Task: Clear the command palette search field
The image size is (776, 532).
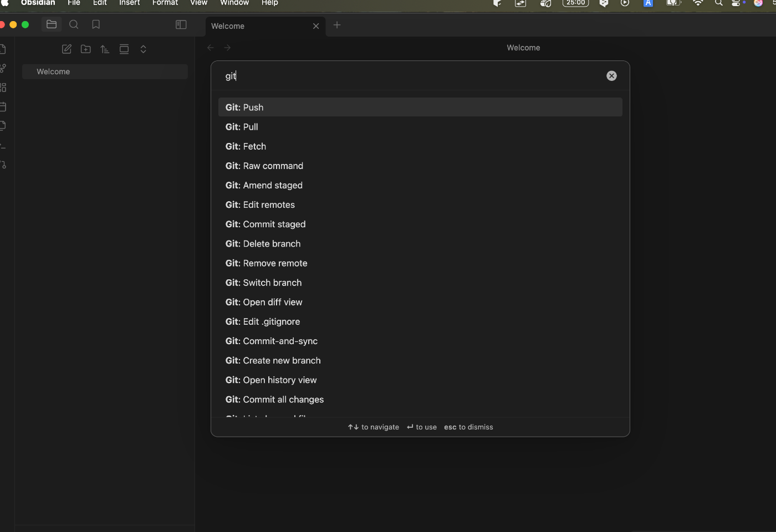Action: 611,76
